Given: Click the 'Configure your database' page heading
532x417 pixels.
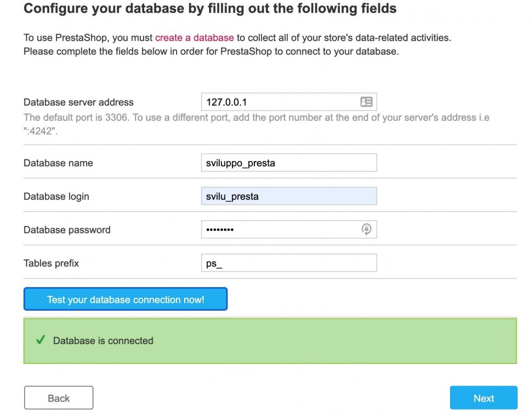Looking at the screenshot, I should click(x=210, y=9).
